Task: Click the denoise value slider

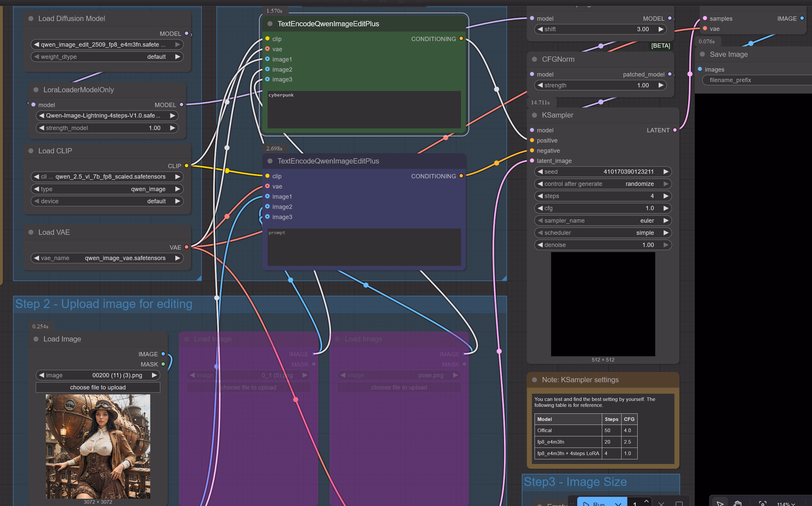Action: pyautogui.click(x=602, y=245)
